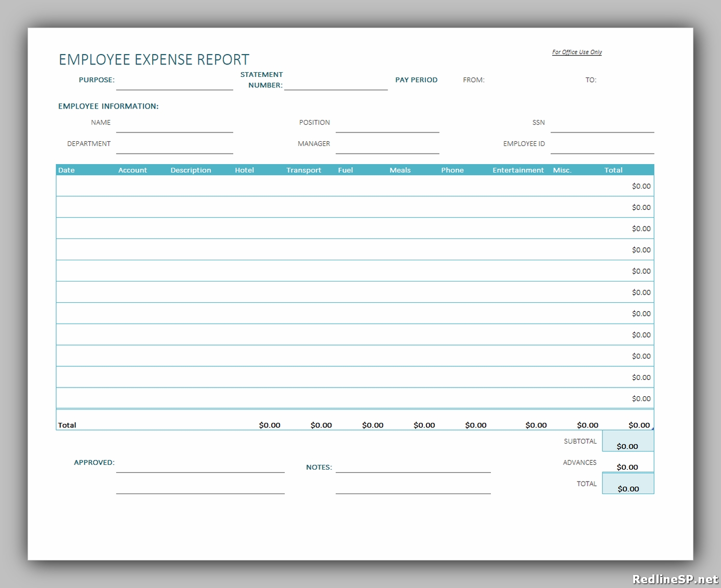Click the APPROVED signature line

pyautogui.click(x=201, y=470)
